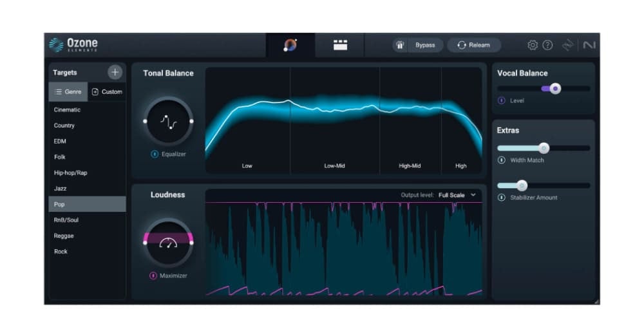Click the gift icon beside Bypass

point(400,45)
